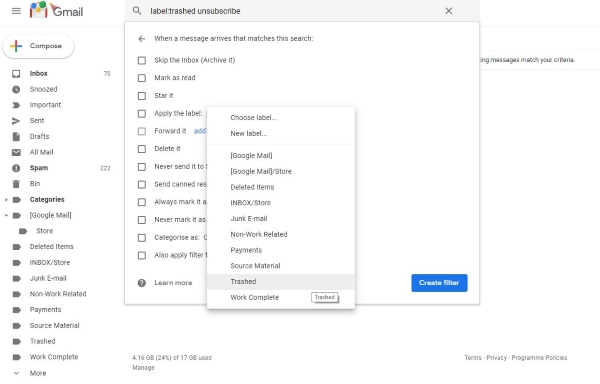
Task: Open Snoozed clock icon in sidebar
Action: pyautogui.click(x=16, y=89)
